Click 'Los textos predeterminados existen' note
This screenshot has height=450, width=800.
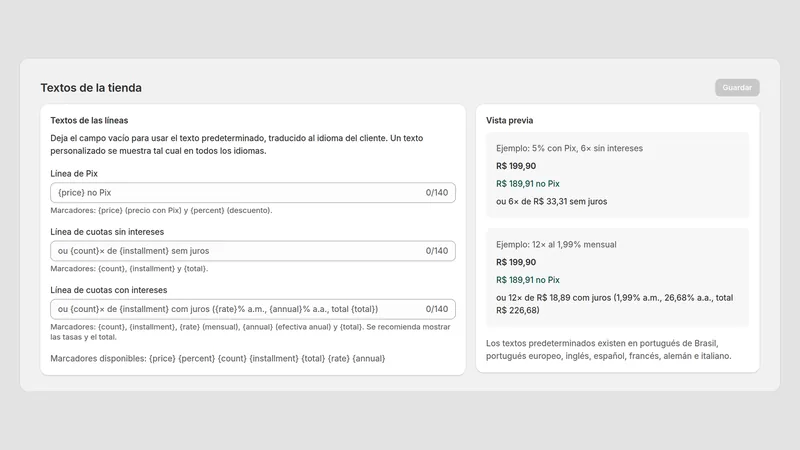pyautogui.click(x=608, y=349)
